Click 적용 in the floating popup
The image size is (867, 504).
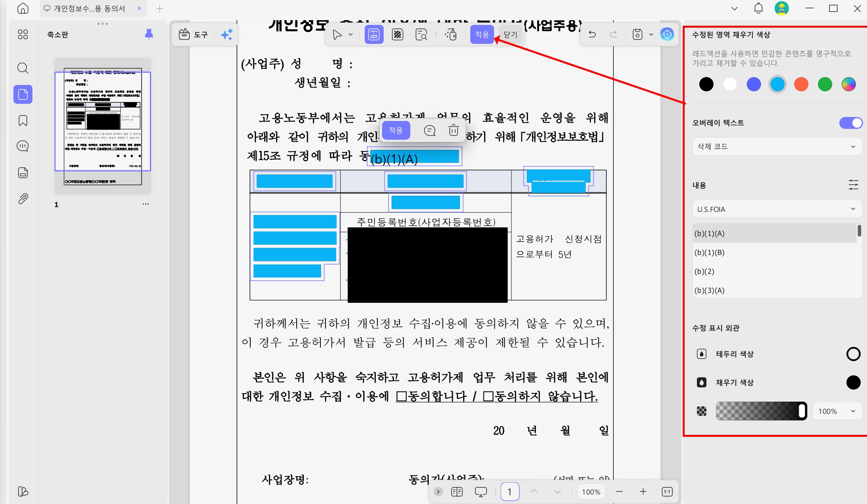[396, 130]
